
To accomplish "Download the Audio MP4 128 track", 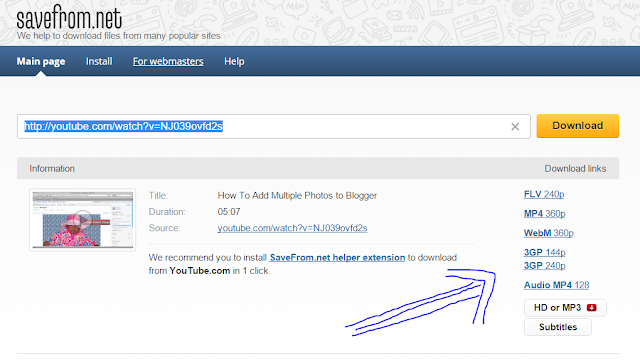I will (x=556, y=285).
